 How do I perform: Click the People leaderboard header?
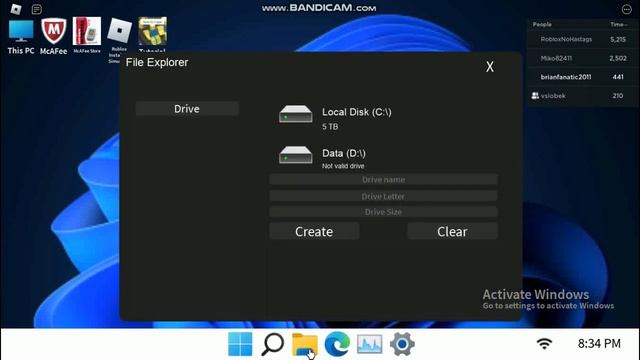[542, 24]
